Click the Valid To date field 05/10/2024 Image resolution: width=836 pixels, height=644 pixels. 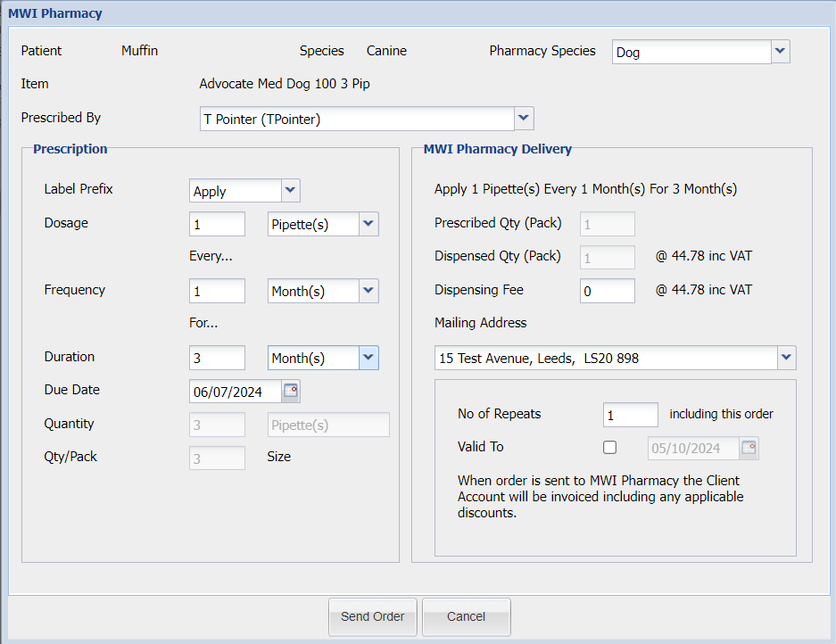693,449
